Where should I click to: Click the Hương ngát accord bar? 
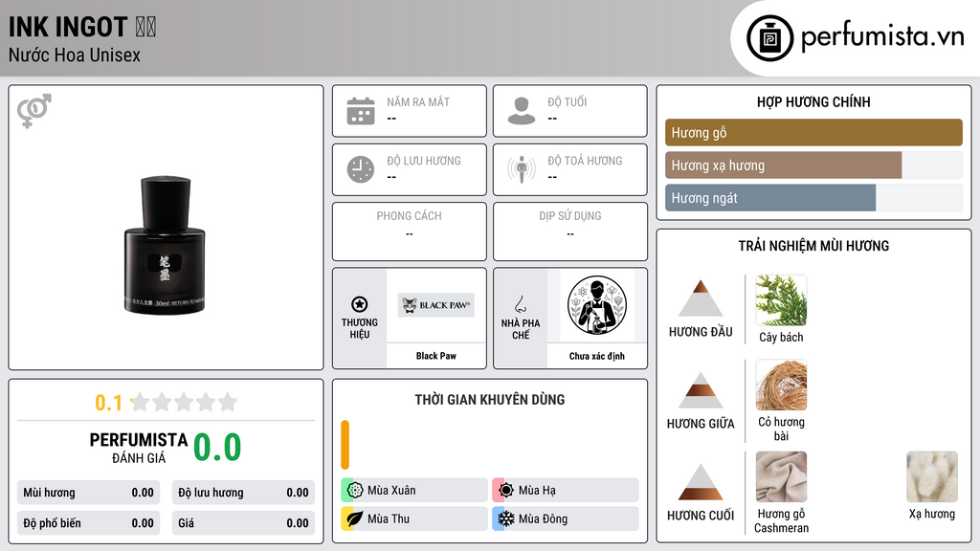click(x=770, y=198)
